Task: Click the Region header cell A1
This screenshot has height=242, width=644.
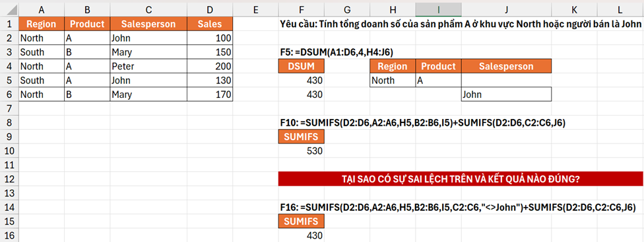Action: pos(42,24)
